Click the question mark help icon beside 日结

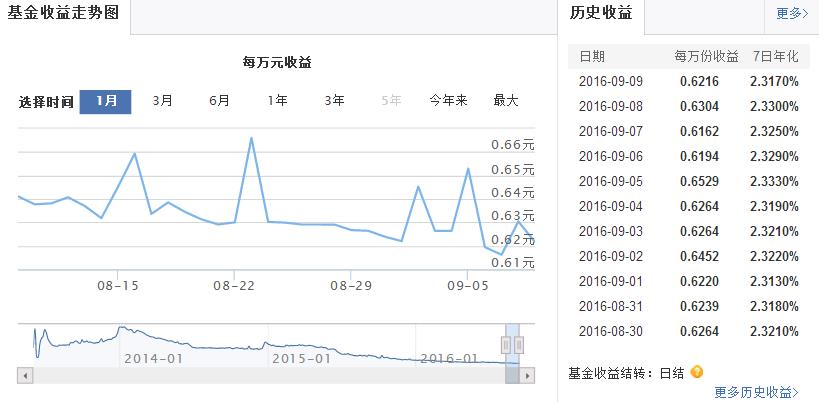[x=697, y=372]
